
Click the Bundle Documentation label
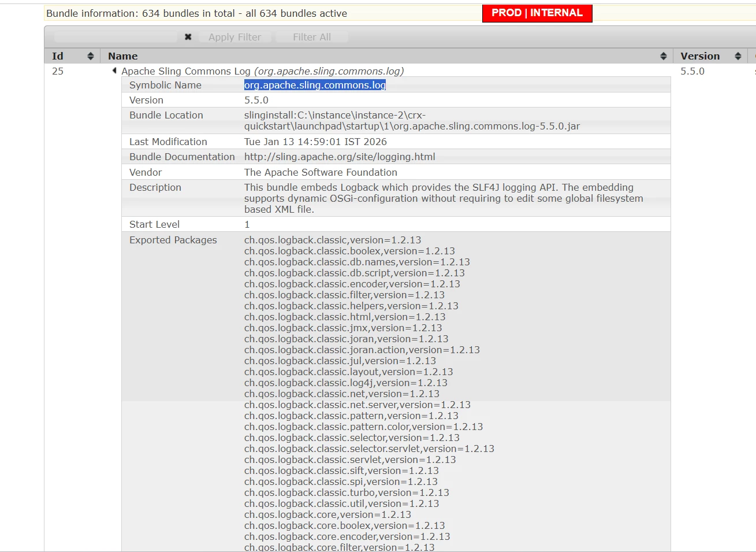pos(182,157)
